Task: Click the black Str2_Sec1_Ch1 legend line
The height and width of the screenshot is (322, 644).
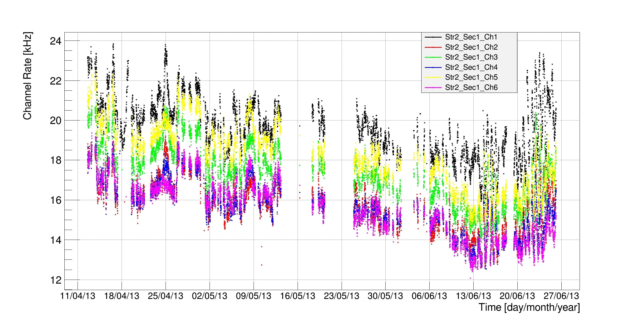Action: pos(433,37)
